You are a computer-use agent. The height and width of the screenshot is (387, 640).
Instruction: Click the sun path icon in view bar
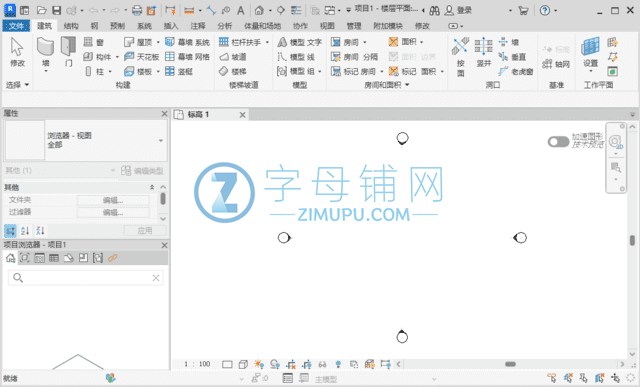coord(258,364)
